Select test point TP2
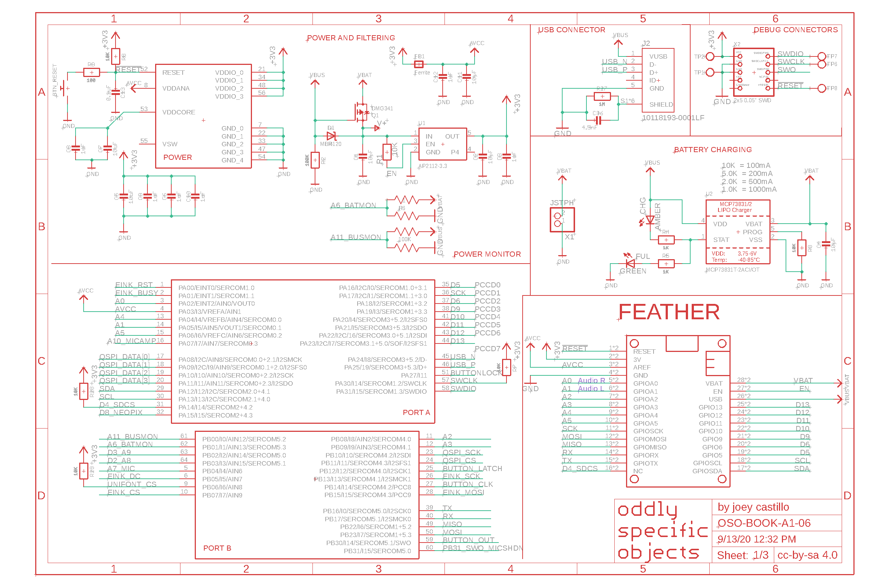The height and width of the screenshot is (588, 889). (710, 56)
